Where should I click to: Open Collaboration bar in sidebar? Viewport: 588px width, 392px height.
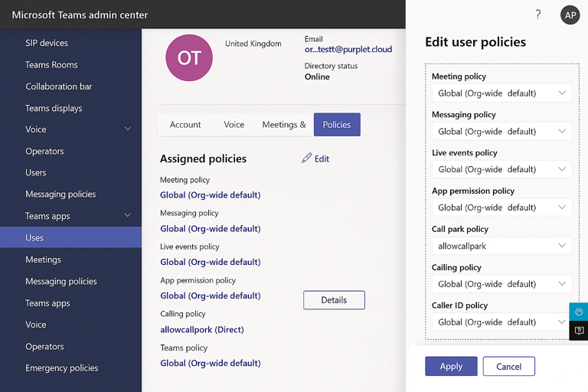(58, 87)
